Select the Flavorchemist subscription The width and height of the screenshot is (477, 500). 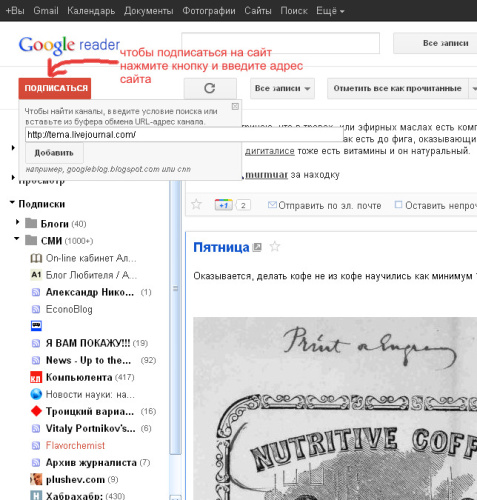(x=75, y=446)
